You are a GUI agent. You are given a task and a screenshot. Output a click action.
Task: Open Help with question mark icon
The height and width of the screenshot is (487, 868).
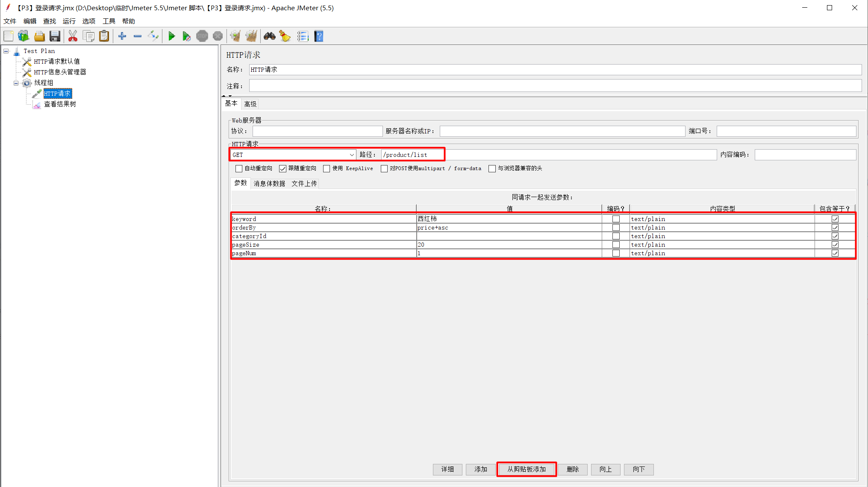319,36
